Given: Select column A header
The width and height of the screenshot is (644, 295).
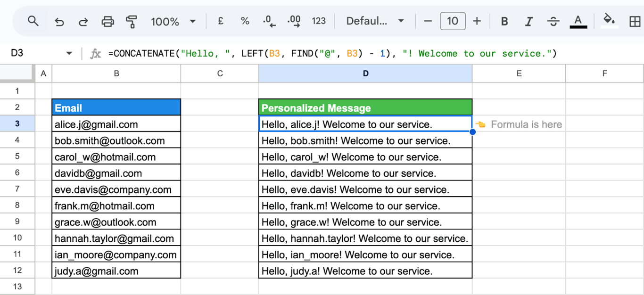Looking at the screenshot, I should click(43, 73).
